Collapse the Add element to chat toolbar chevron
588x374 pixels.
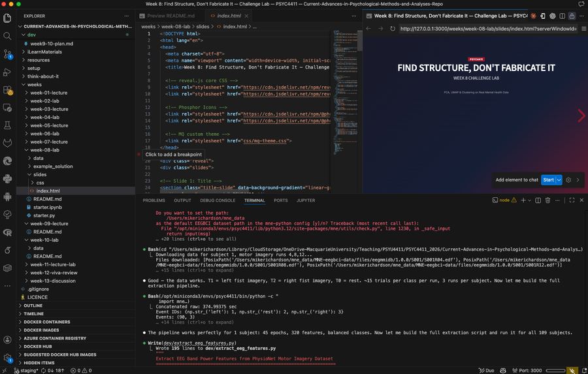point(578,180)
